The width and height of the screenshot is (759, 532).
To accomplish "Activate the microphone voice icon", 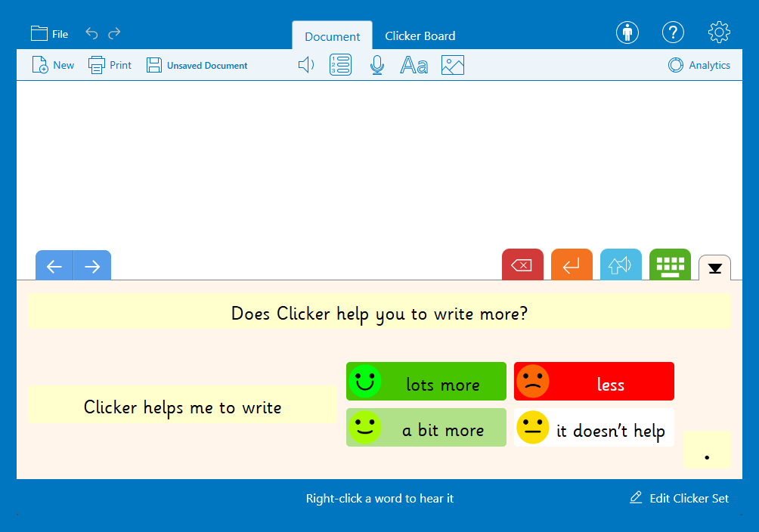I will tap(377, 65).
